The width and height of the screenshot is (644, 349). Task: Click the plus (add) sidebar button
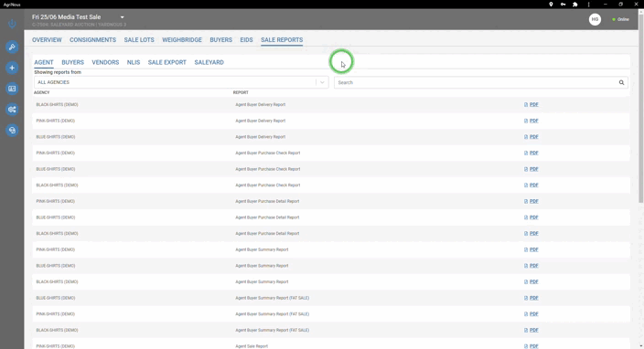(x=12, y=68)
